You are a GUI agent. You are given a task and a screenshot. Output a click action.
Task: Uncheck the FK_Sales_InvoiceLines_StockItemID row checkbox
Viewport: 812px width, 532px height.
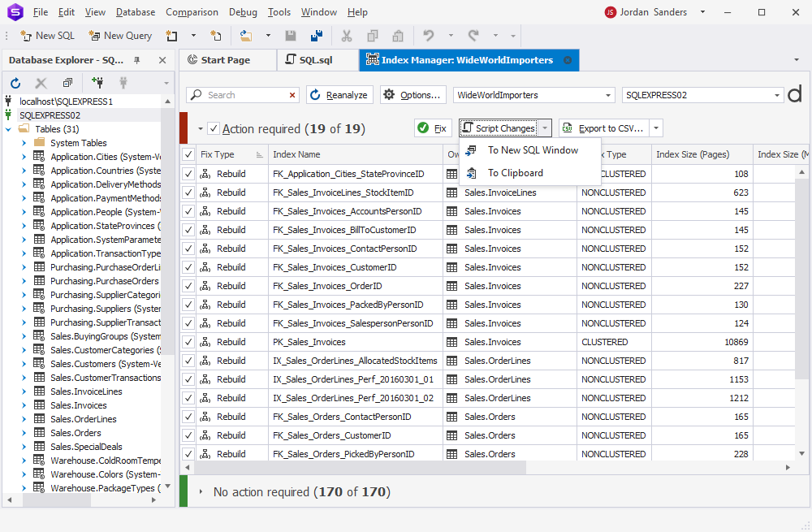pos(188,192)
